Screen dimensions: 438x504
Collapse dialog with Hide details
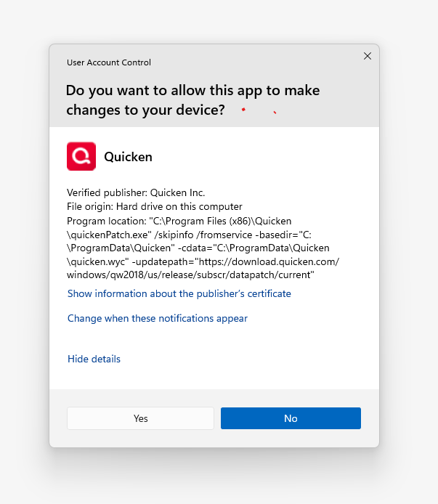[x=94, y=359]
